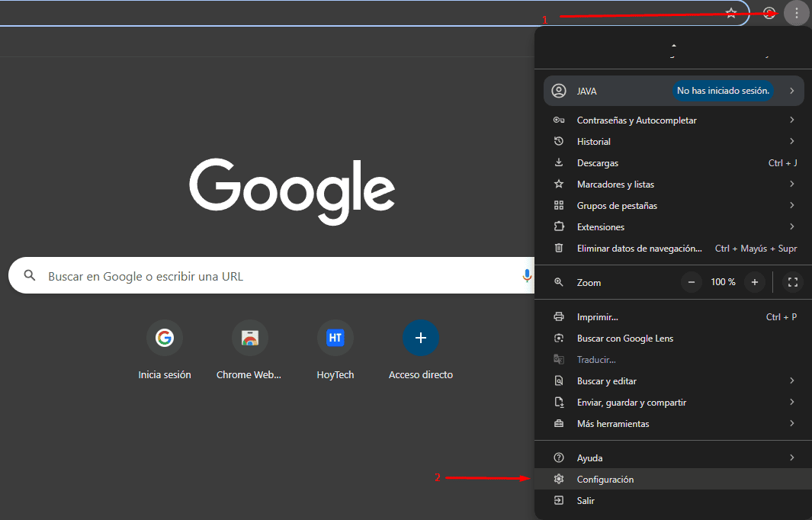The height and width of the screenshot is (520, 812).
Task: Click the Inicia sesión Google shortcut
Action: 165,338
